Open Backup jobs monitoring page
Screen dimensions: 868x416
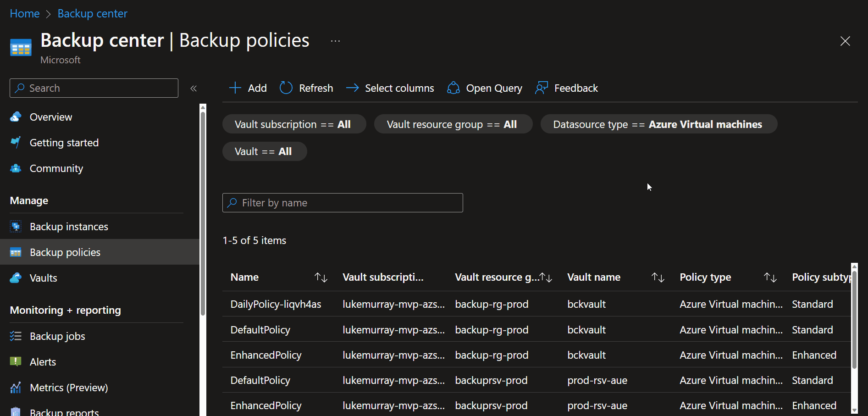click(x=57, y=336)
